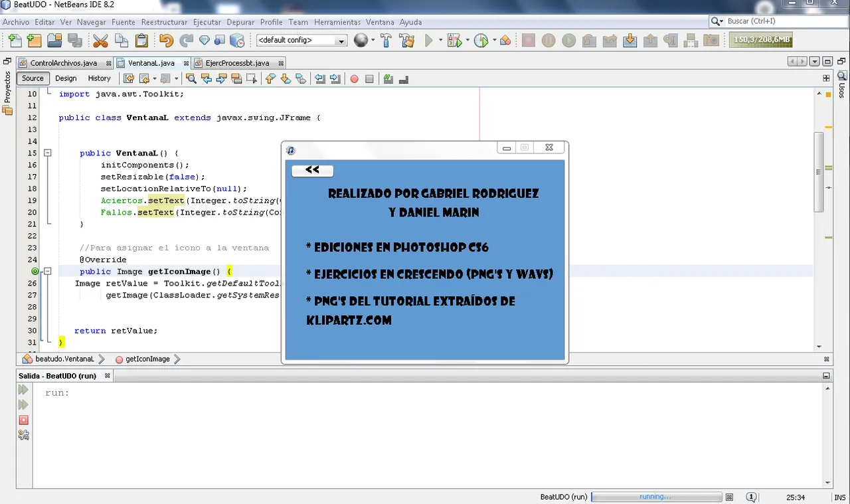The width and height of the screenshot is (850, 504).
Task: Switch to History view
Action: [100, 78]
